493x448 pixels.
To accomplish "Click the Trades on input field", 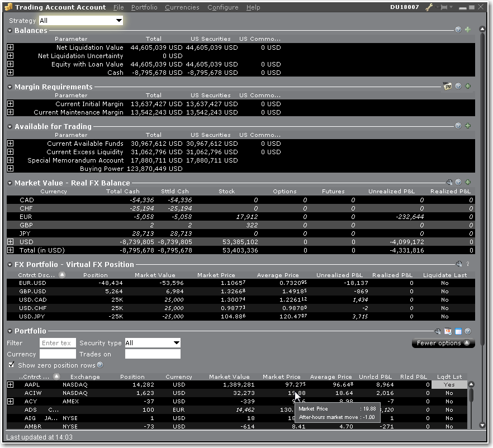I will click(x=153, y=354).
